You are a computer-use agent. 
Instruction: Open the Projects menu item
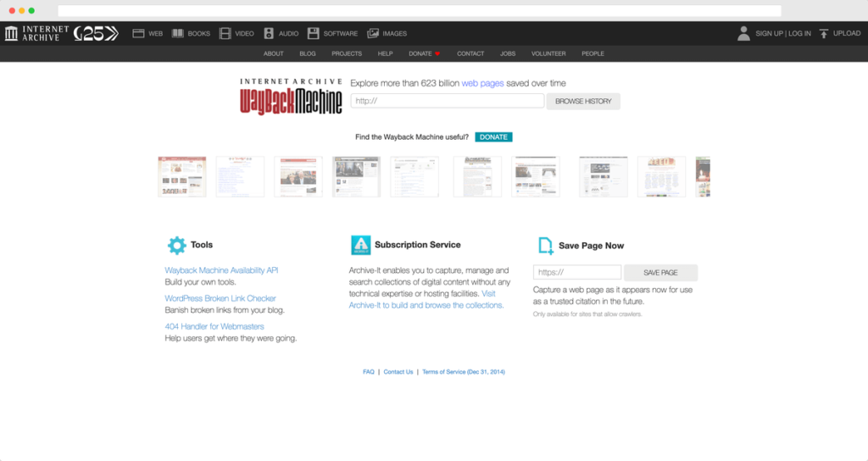347,53
